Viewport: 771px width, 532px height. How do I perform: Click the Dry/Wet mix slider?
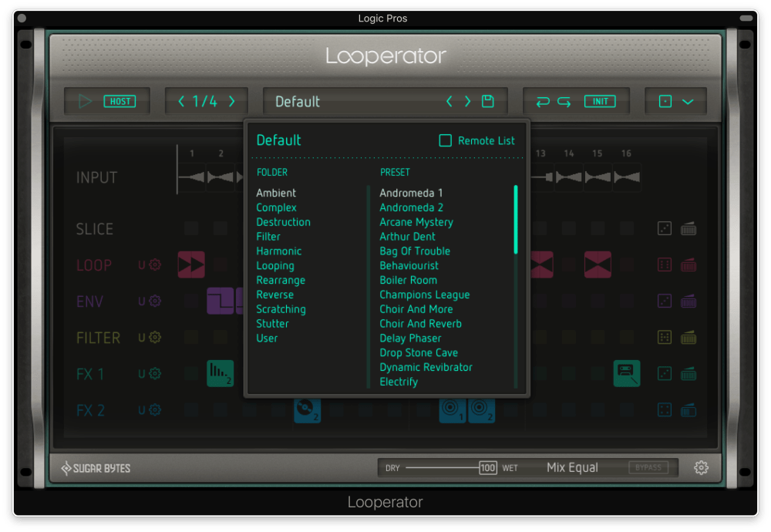click(x=443, y=467)
